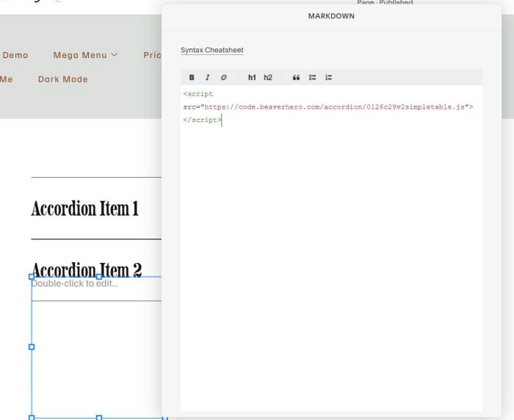Insert a numbered list
The image size is (514, 420).
328,77
